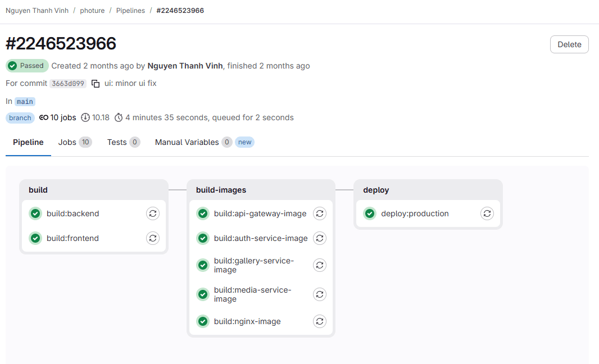Image resolution: width=599 pixels, height=364 pixels.
Task: Open the build:nginx-image job details
Action: (x=247, y=321)
